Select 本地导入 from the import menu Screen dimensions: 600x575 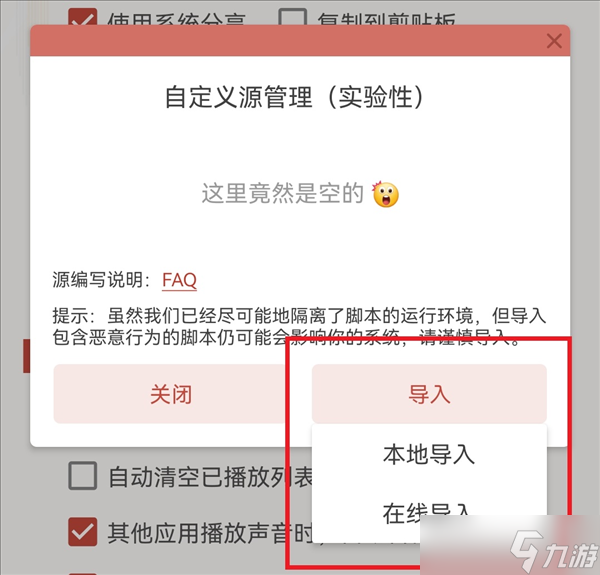(x=429, y=454)
